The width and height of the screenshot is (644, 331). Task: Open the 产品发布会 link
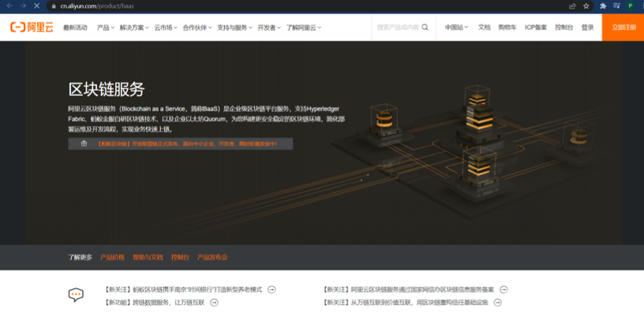(212, 257)
